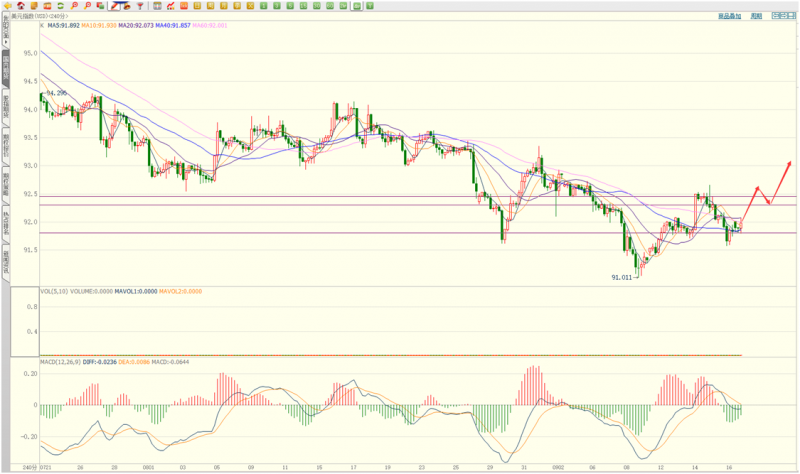Click the MA5:91.892 indicator label
800x474 pixels.
tap(64, 26)
